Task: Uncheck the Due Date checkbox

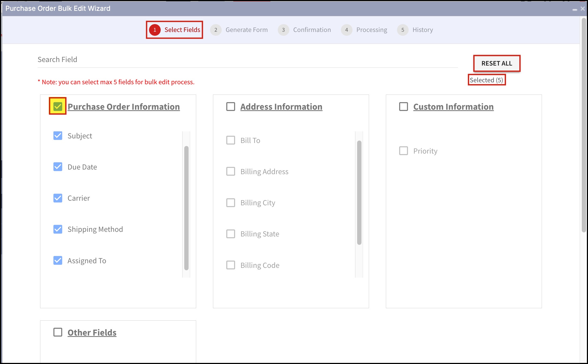Action: [58, 167]
